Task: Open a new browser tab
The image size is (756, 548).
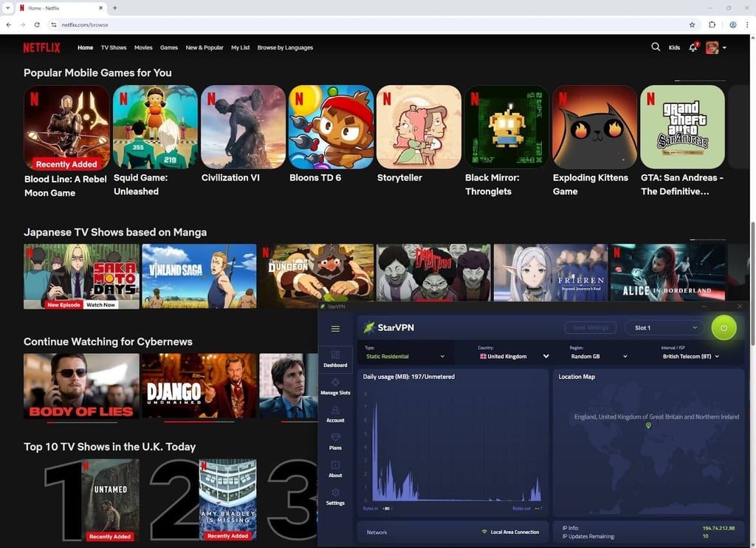Action: pyautogui.click(x=114, y=7)
